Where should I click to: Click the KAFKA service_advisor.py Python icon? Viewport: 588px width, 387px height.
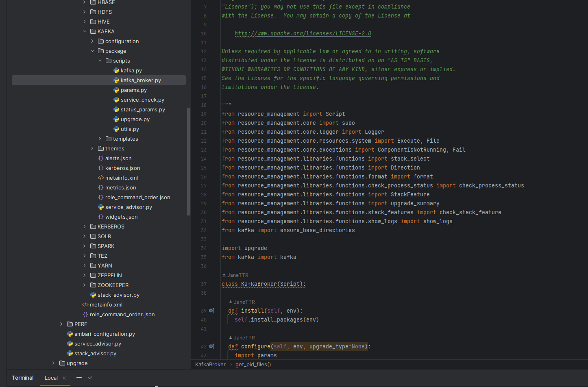pos(101,207)
